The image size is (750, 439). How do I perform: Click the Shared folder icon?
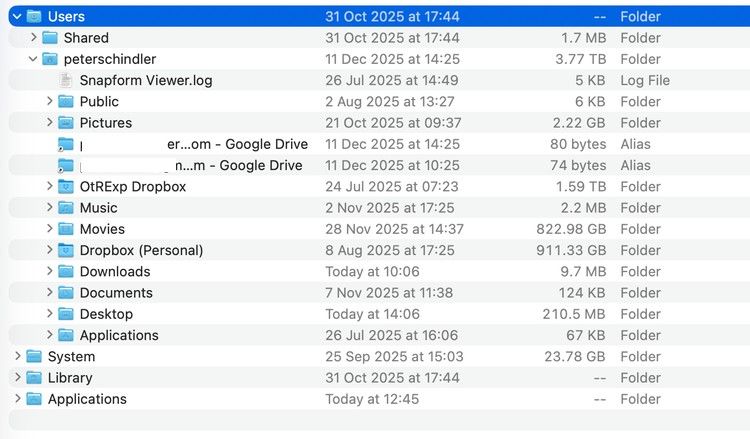50,38
